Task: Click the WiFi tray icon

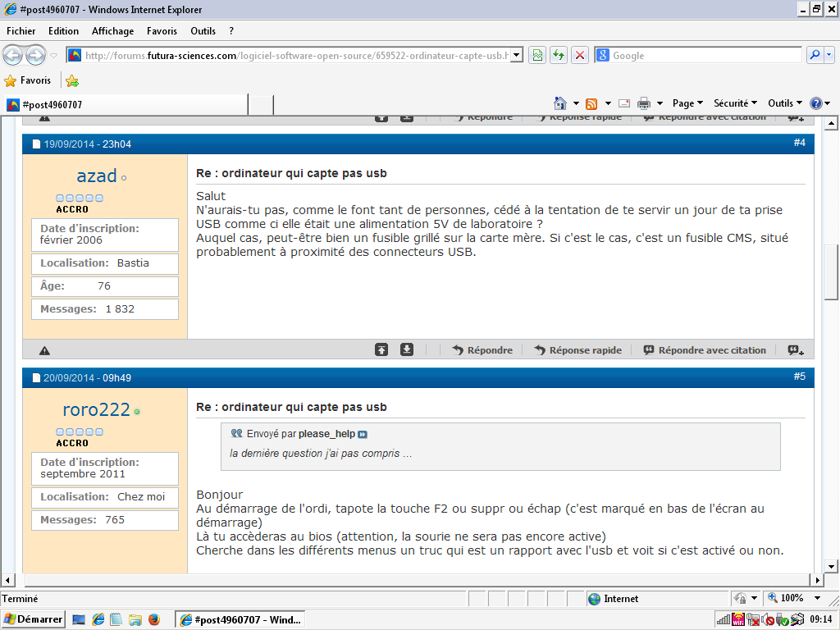Action: tap(738, 620)
